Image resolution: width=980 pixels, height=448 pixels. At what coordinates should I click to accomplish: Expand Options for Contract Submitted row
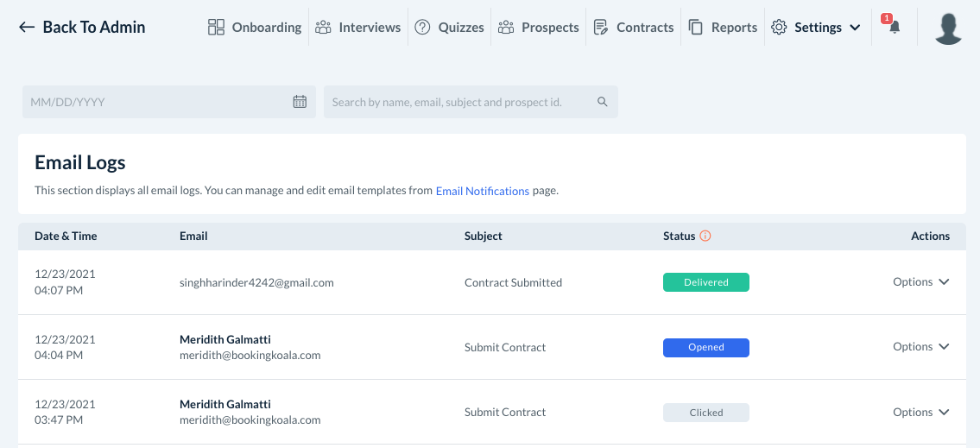click(921, 282)
